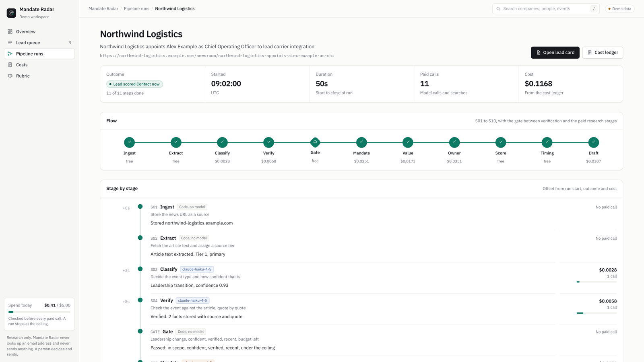Select the Mandate step checkmark in Flow

[361, 142]
